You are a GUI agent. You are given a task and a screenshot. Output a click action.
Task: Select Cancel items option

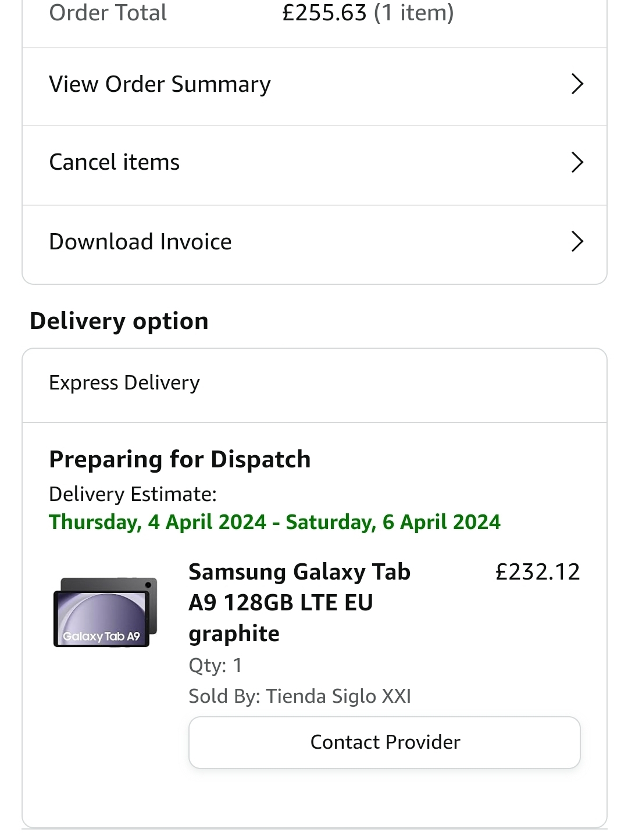[x=115, y=162]
